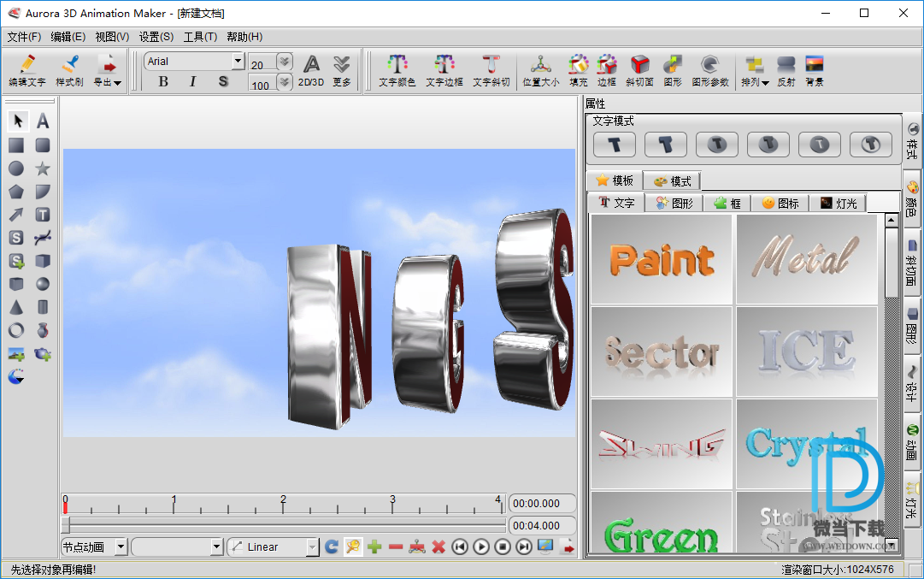This screenshot has width=924, height=579.
Task: Choose the last text mode button
Action: 871,145
